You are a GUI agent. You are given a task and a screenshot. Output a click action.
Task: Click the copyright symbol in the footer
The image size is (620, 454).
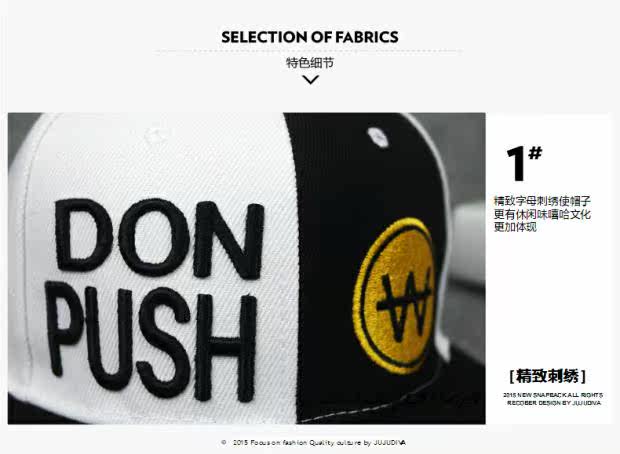click(224, 443)
